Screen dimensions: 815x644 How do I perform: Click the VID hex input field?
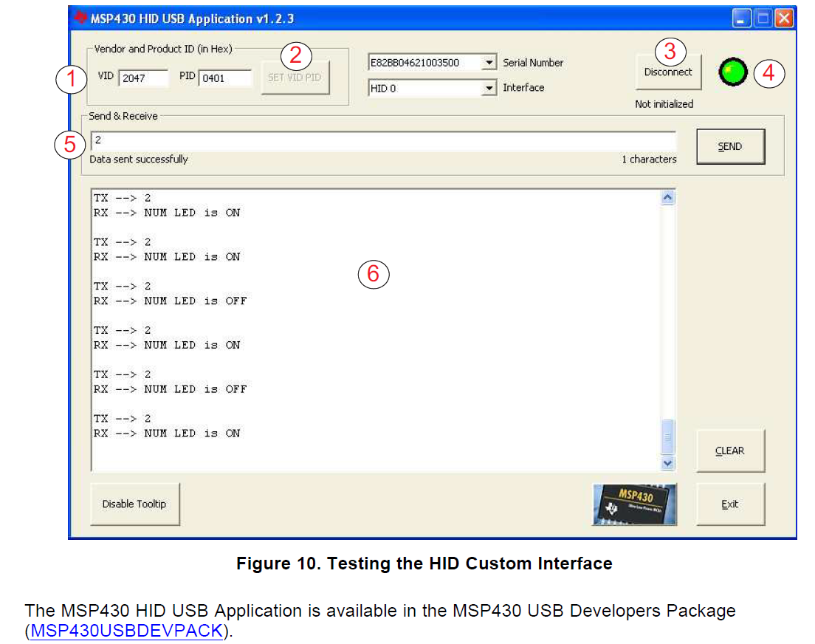click(143, 78)
